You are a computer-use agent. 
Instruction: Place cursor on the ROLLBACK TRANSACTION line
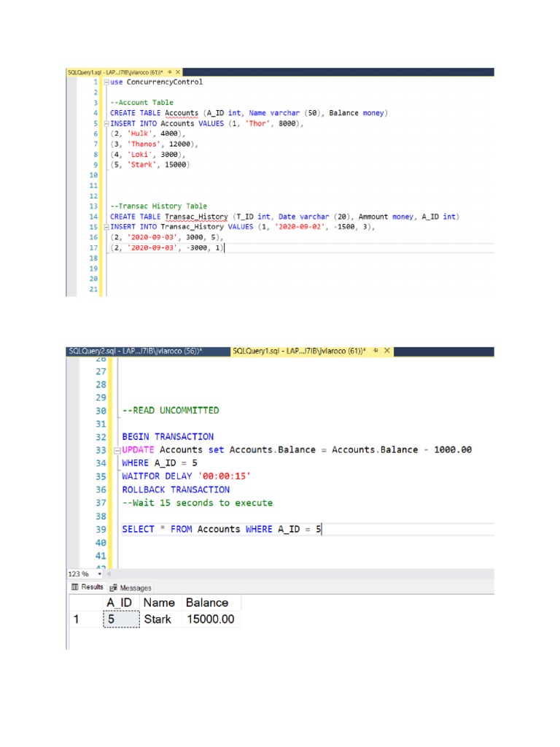click(176, 489)
